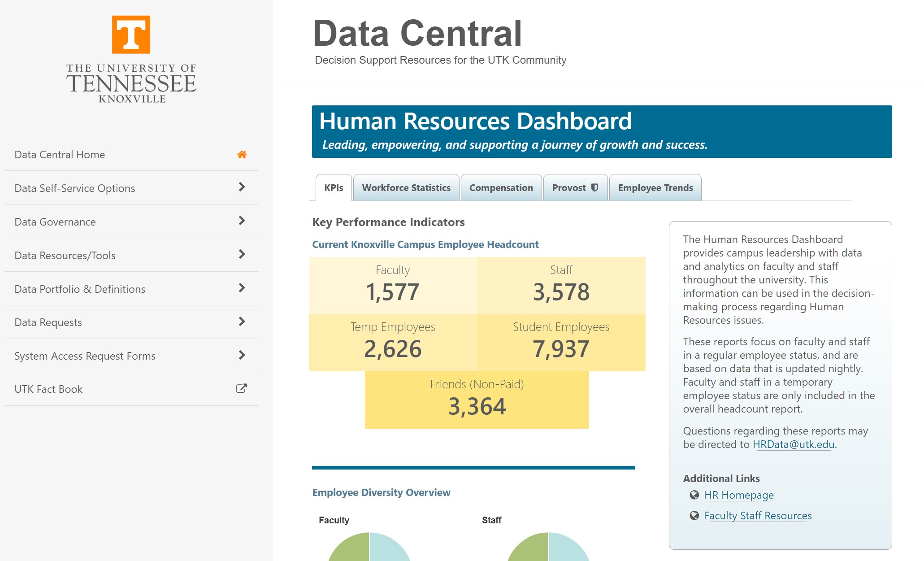
Task: Click the System Access Request Forms arrow
Action: pyautogui.click(x=242, y=356)
